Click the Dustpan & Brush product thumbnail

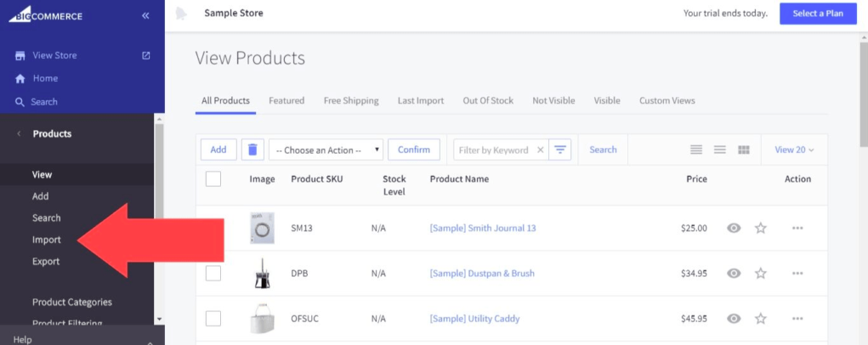262,274
